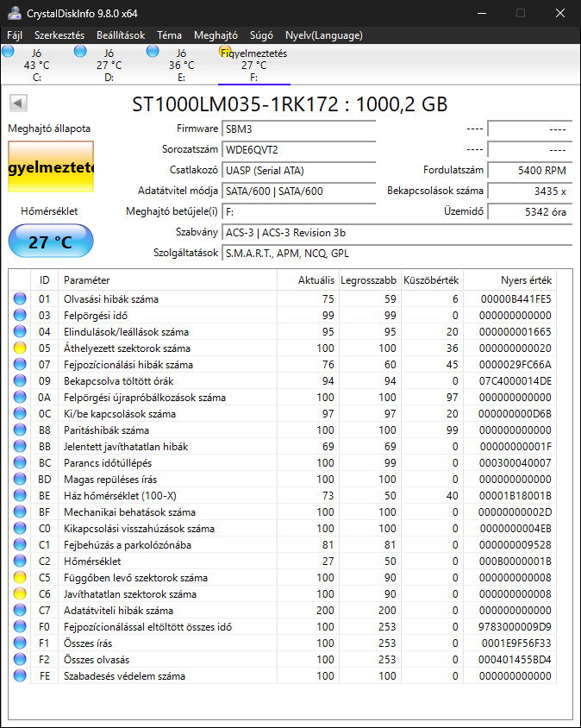Select the F: drive warning tab
581x728 pixels.
253,65
